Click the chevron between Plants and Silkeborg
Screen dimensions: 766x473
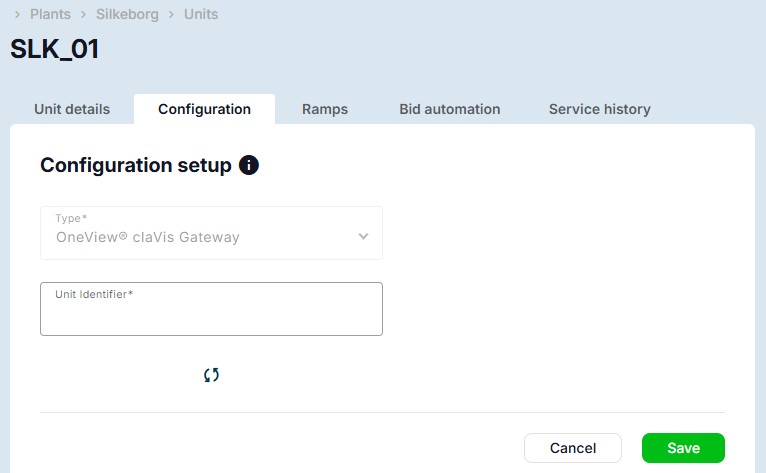click(83, 15)
